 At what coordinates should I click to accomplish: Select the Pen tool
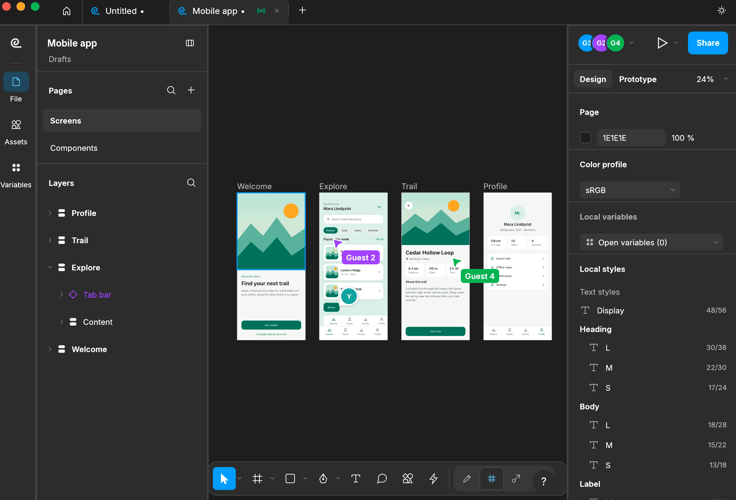pyautogui.click(x=323, y=479)
